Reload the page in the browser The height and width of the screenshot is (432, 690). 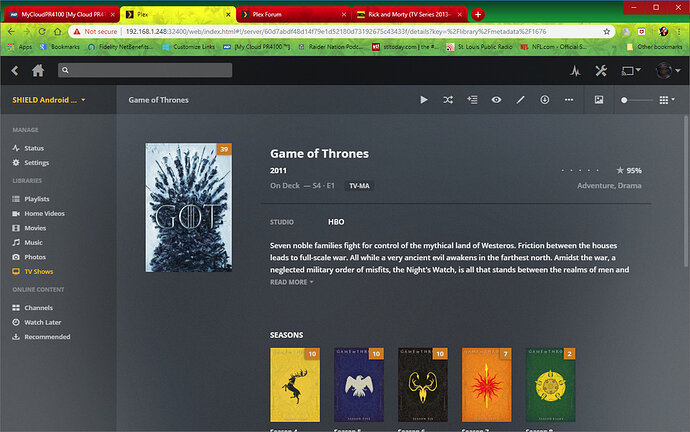tap(42, 32)
